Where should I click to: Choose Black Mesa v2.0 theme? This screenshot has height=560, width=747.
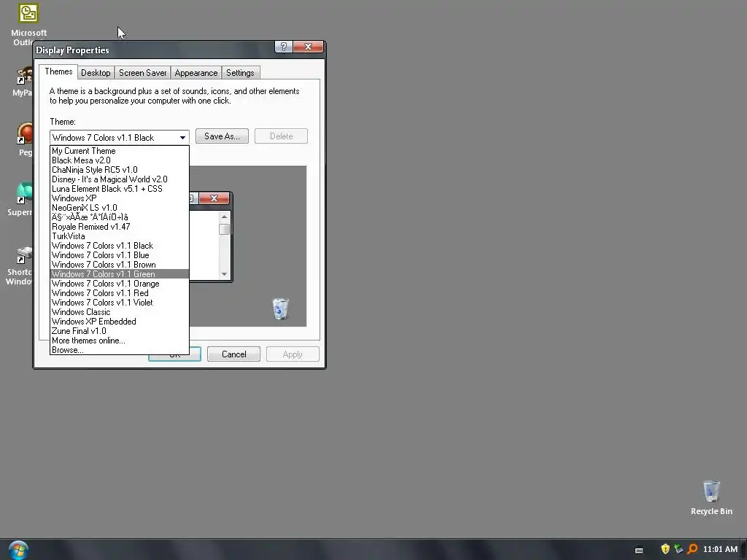pyautogui.click(x=120, y=160)
